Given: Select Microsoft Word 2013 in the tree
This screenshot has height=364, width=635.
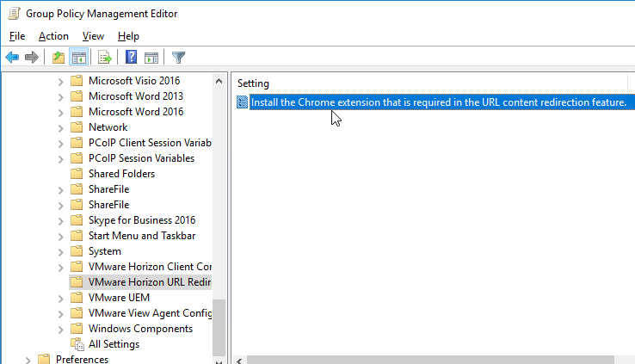Looking at the screenshot, I should click(x=136, y=96).
